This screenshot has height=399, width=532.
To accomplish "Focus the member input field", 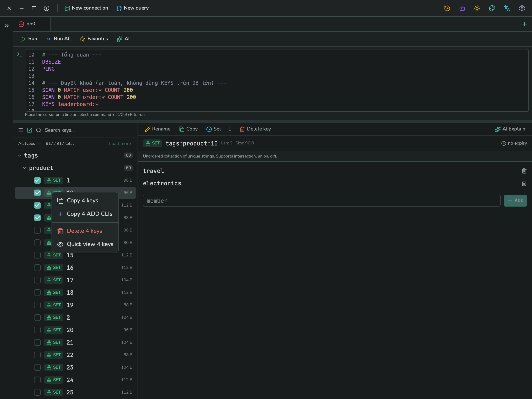I will click(321, 201).
